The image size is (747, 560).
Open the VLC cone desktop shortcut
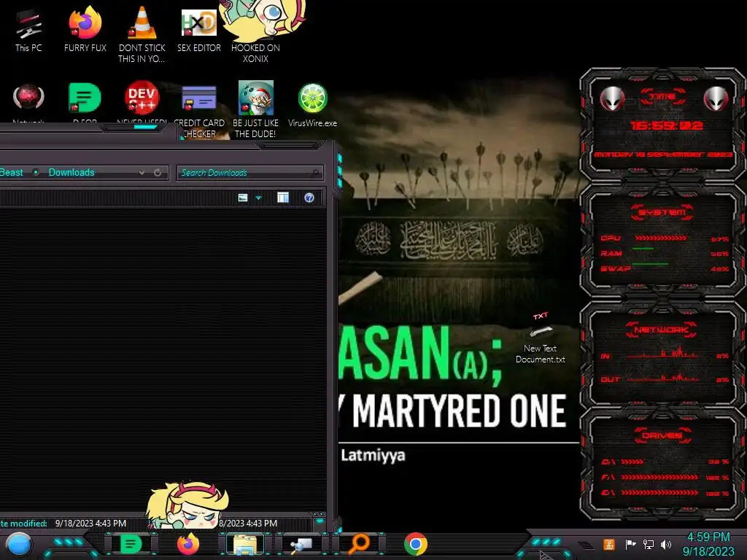click(x=142, y=34)
